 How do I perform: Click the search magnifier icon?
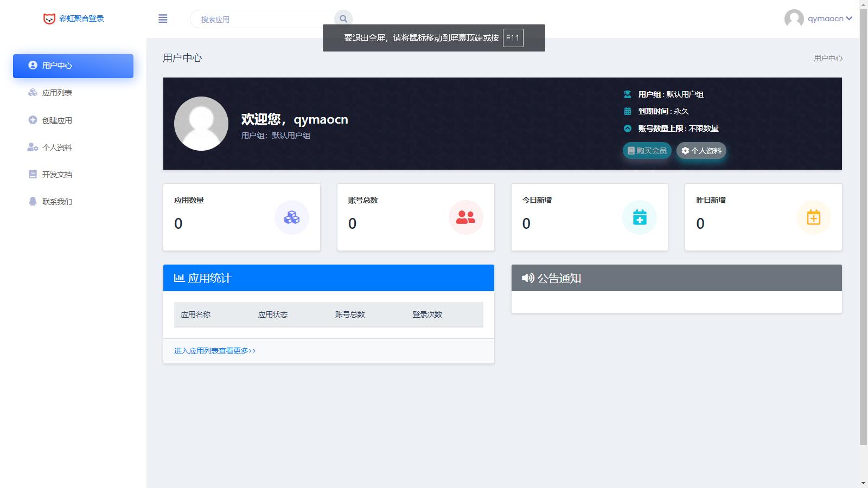[343, 19]
